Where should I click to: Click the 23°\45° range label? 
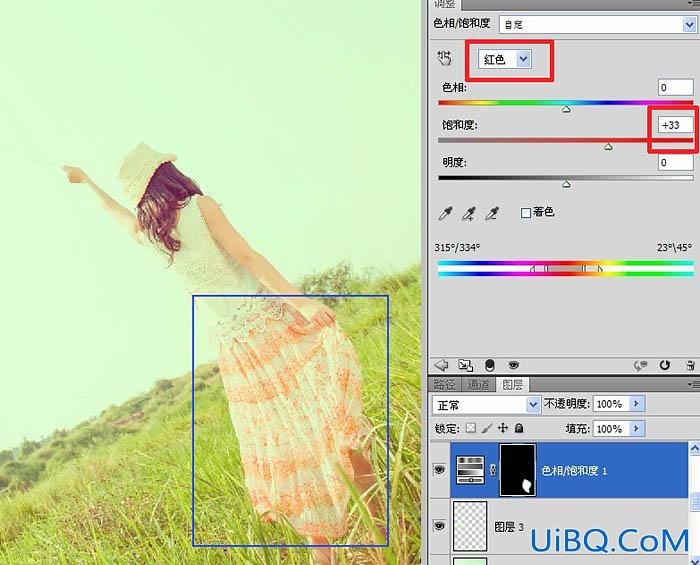pyautogui.click(x=674, y=247)
